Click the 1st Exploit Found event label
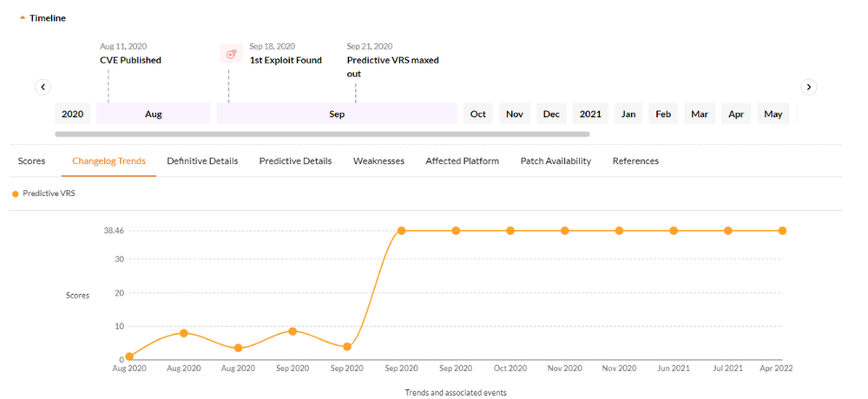This screenshot has height=399, width=868. pyautogui.click(x=286, y=61)
